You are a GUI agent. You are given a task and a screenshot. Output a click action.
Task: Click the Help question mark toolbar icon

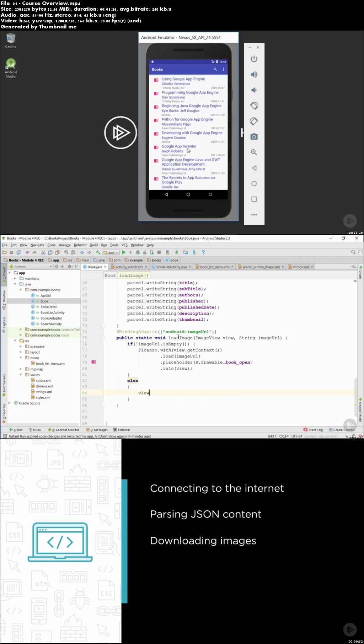click(x=203, y=252)
